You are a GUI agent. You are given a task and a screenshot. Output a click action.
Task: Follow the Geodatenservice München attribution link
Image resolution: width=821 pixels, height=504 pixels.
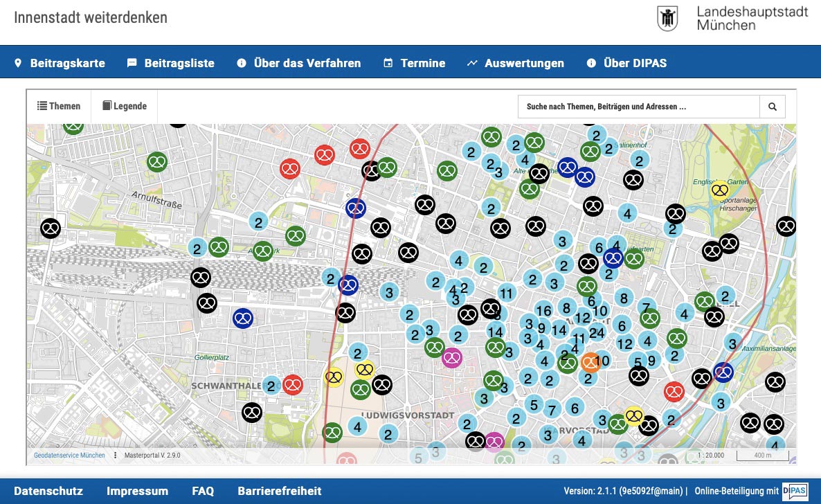pos(69,456)
